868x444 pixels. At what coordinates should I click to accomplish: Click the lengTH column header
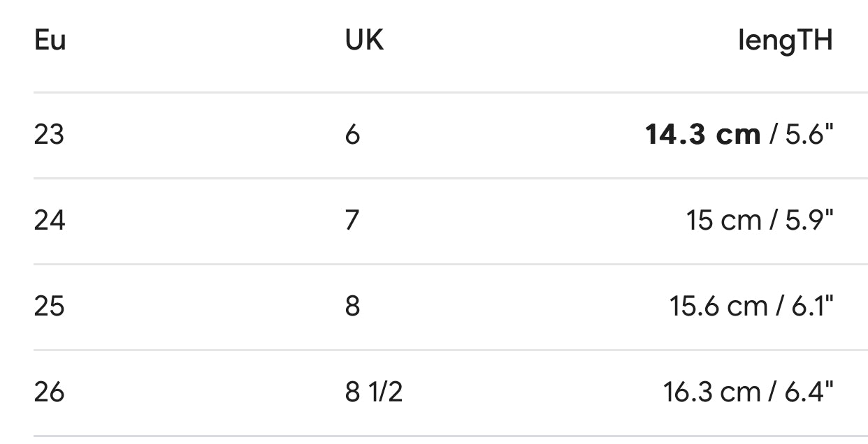785,40
